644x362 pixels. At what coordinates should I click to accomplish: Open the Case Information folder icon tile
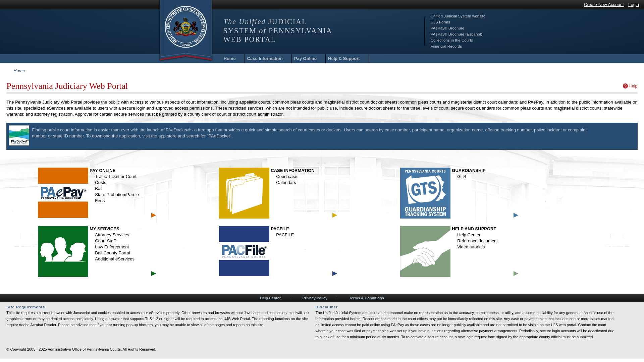[x=244, y=193]
